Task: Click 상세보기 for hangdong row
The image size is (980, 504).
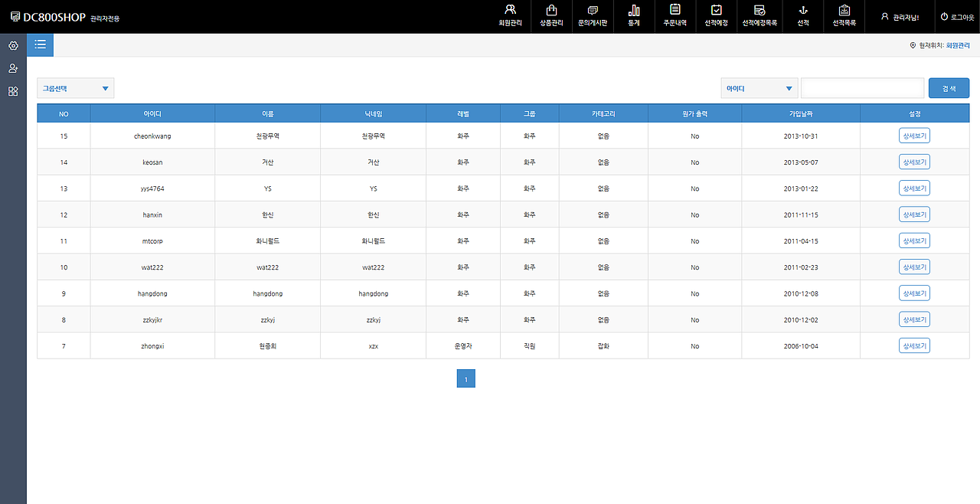Action: (x=914, y=293)
